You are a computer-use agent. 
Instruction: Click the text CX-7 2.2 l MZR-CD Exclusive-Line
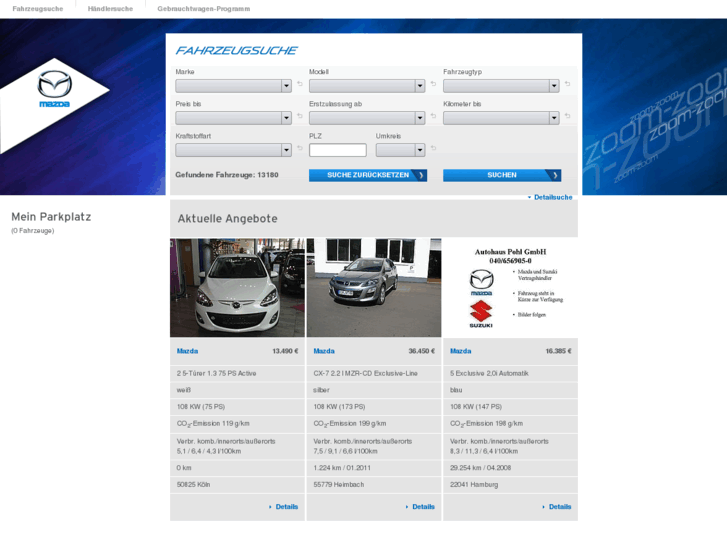coord(365,373)
